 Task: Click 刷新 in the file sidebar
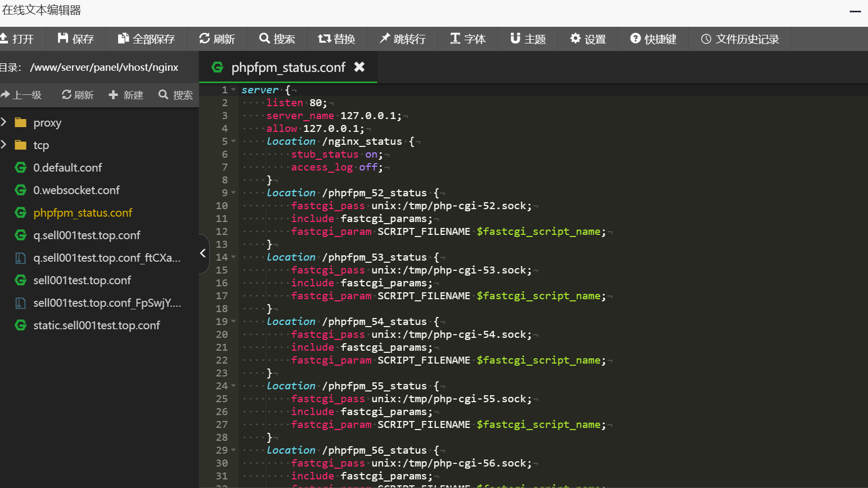point(78,95)
